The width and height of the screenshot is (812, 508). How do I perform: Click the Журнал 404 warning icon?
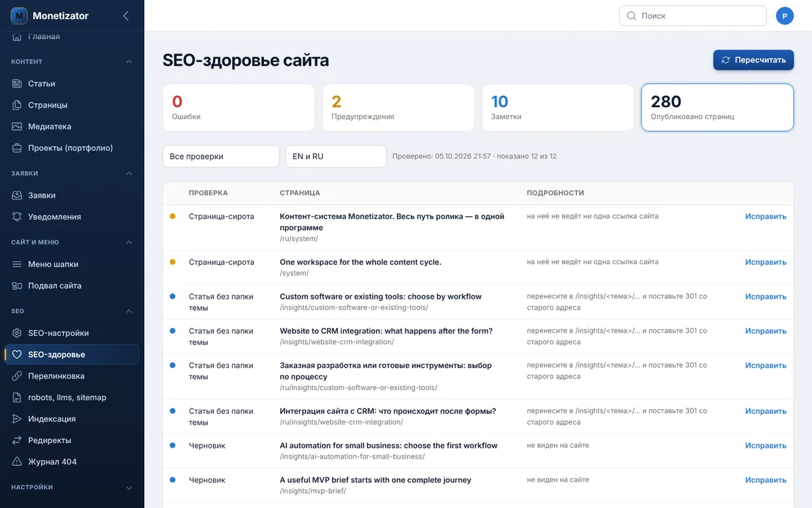[17, 462]
